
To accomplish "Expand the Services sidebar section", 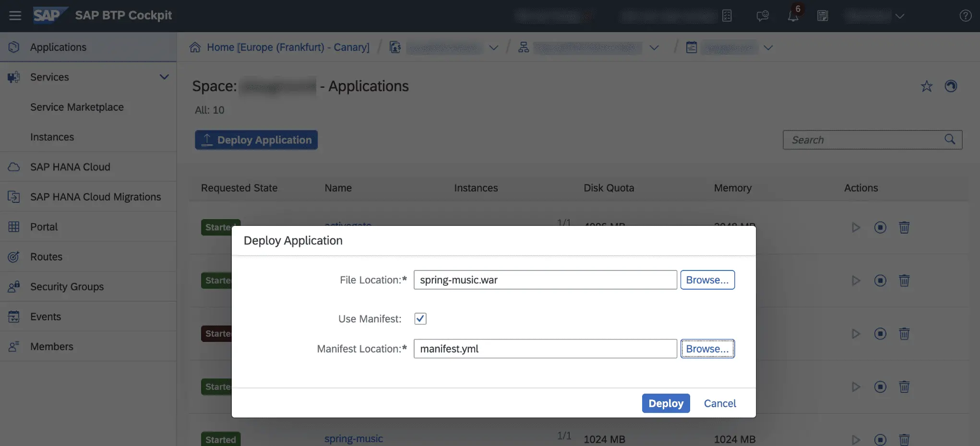I will tap(164, 77).
